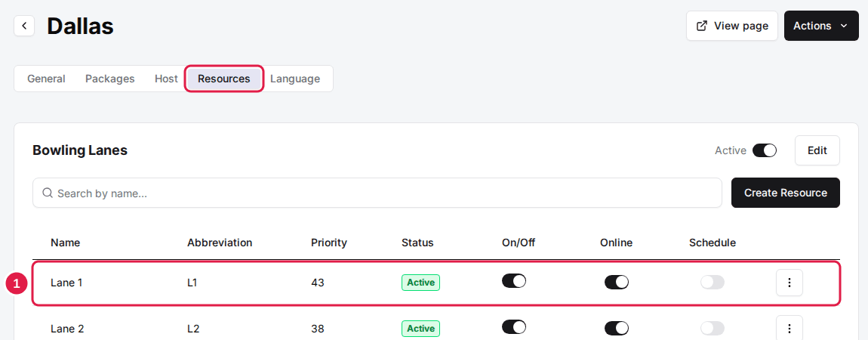
Task: Click the Active status badge for Lane 1
Action: coord(420,283)
